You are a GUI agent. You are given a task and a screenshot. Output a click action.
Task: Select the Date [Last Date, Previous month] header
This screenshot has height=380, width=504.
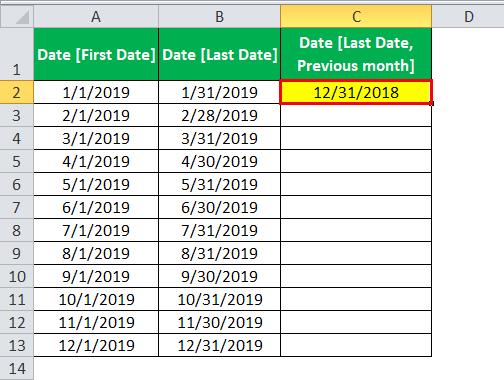tap(356, 54)
